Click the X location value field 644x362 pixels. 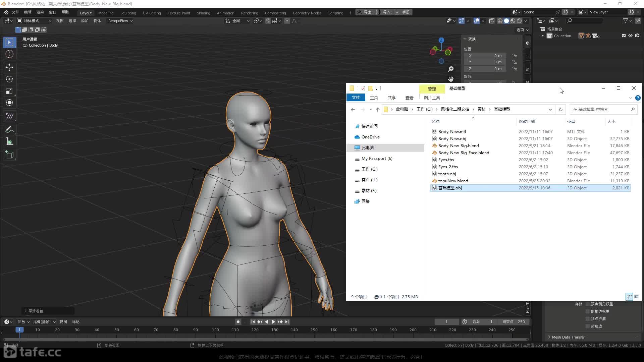pos(485,56)
